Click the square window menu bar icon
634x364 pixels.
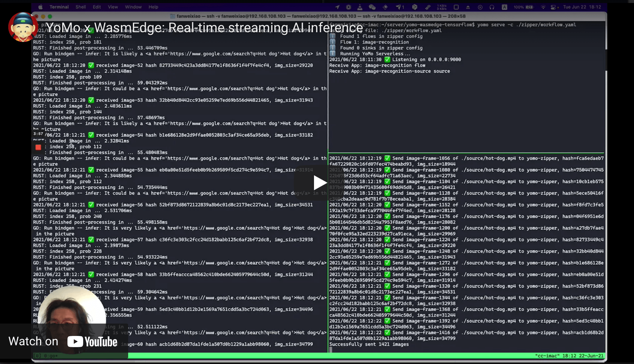[456, 7]
